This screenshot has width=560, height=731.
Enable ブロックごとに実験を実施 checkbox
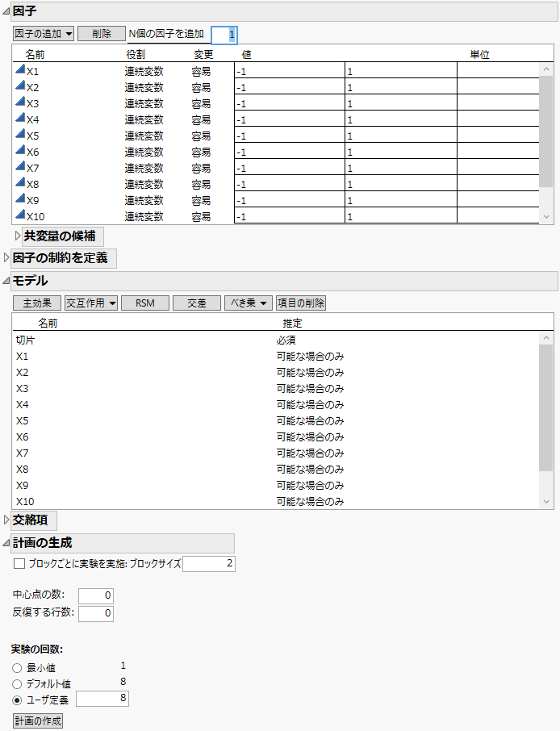[x=19, y=564]
